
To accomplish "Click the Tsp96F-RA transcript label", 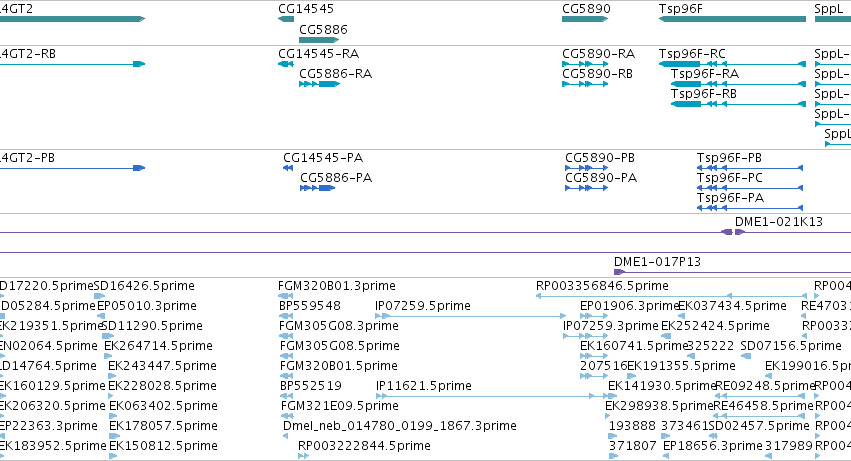I will click(x=704, y=74).
